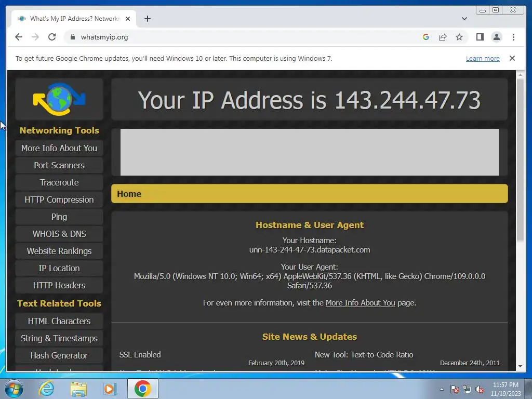Open the HTTP Headers tool
Viewport: 532px width, 399px height.
click(59, 285)
